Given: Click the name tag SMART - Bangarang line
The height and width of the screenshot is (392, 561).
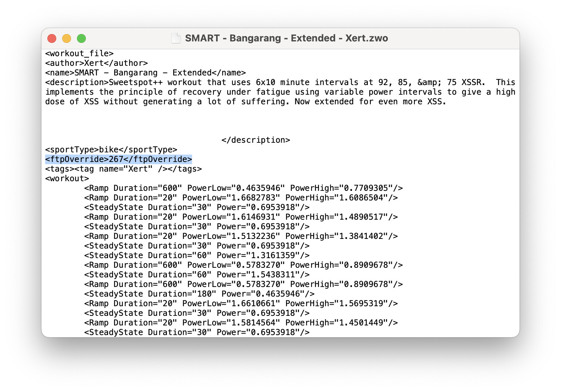Looking at the screenshot, I should coord(145,73).
